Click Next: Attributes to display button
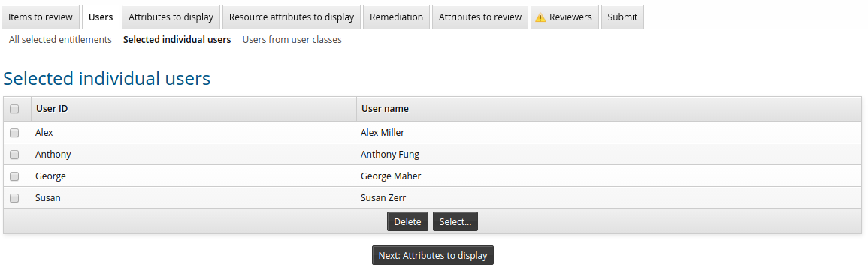 433,255
